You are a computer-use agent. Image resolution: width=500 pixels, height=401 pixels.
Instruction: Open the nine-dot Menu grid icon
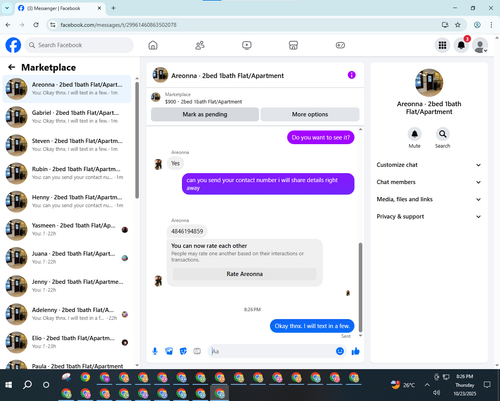(442, 45)
